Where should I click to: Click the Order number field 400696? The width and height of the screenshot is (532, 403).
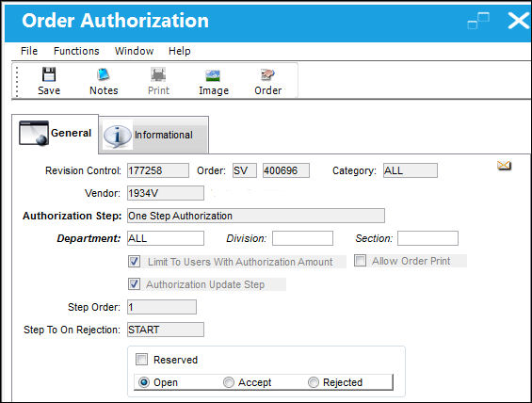286,170
